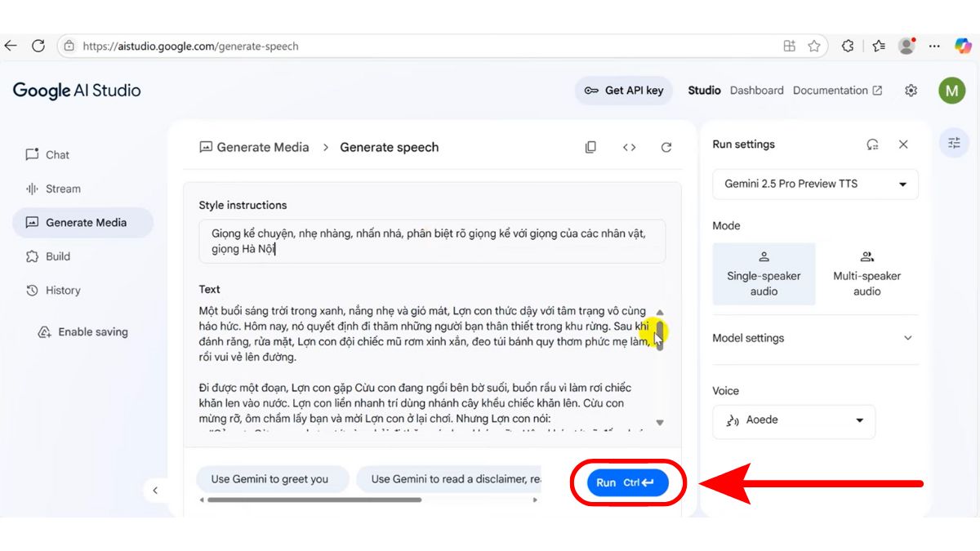The image size is (980, 551).
Task: Select Multi-speaker audio mode
Action: pos(866,273)
